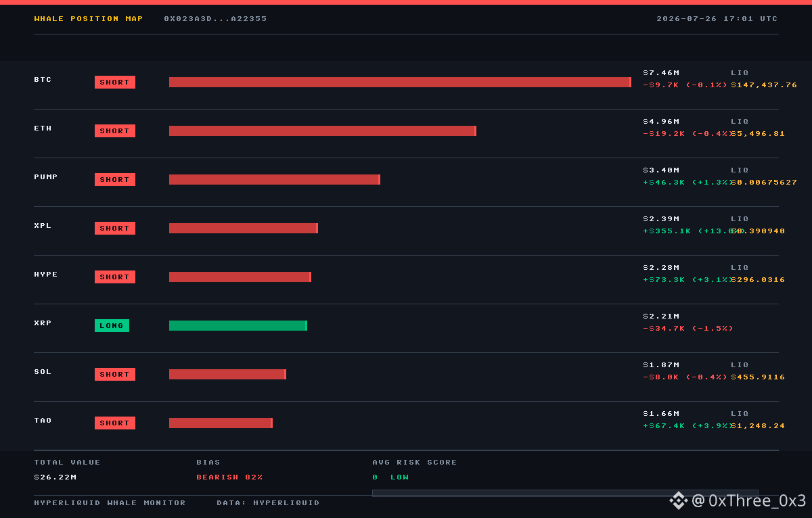The height and width of the screenshot is (518, 812).
Task: Click the PUMP ticker label
Action: pos(46,177)
